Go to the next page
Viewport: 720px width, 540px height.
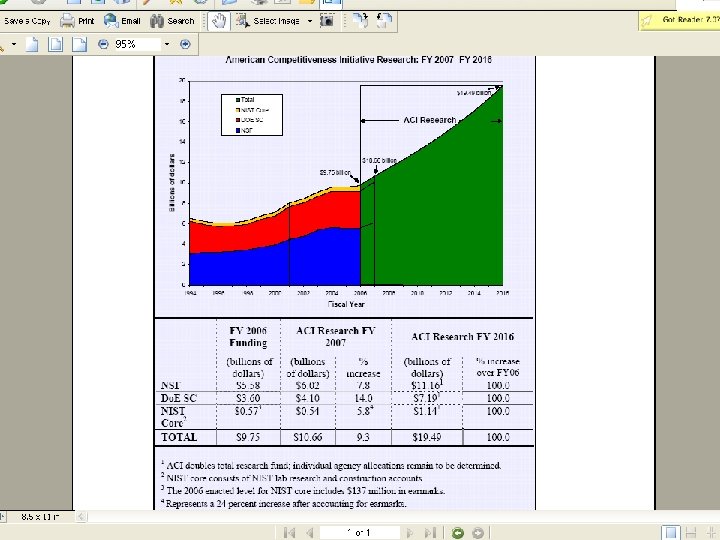pos(410,533)
